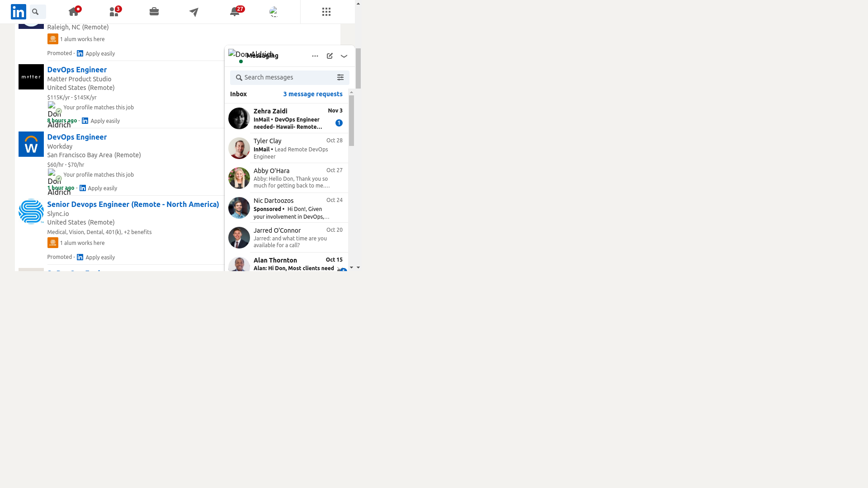Click Workday company logo thumbnail
868x488 pixels.
coord(31,144)
